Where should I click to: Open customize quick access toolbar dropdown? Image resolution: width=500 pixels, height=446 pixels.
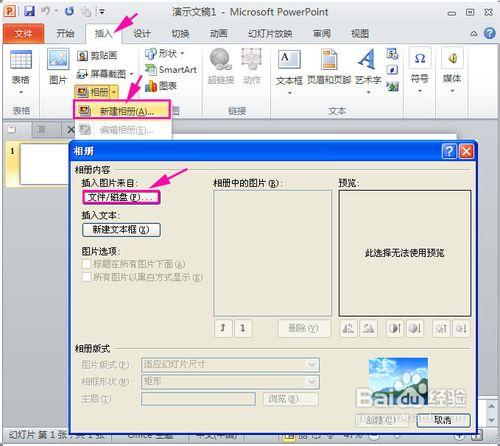[102, 12]
